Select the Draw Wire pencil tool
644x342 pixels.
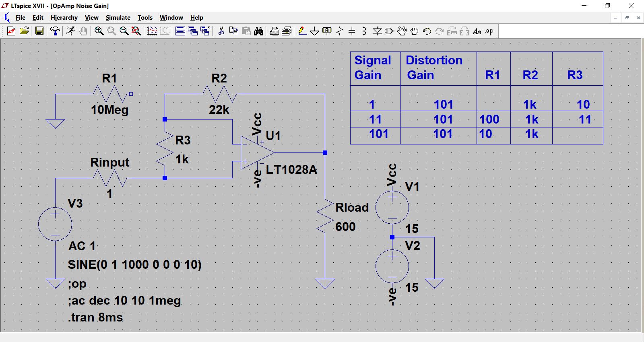coord(302,31)
